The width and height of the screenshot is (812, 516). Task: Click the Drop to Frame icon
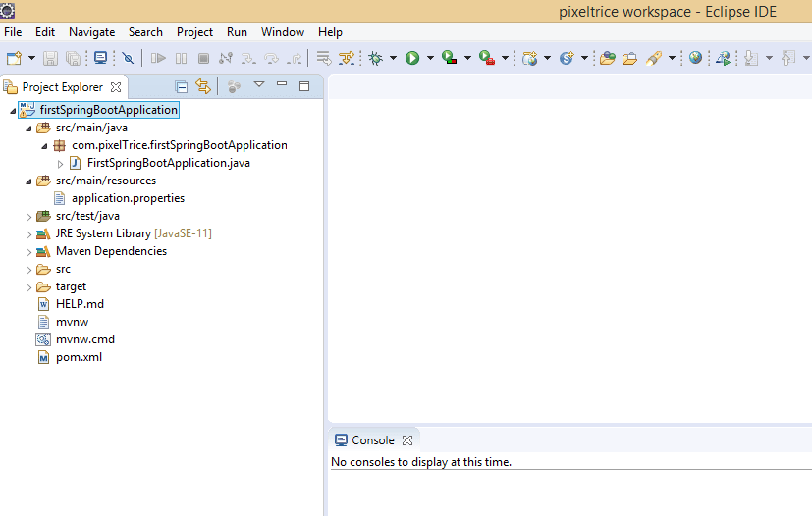coord(324,58)
